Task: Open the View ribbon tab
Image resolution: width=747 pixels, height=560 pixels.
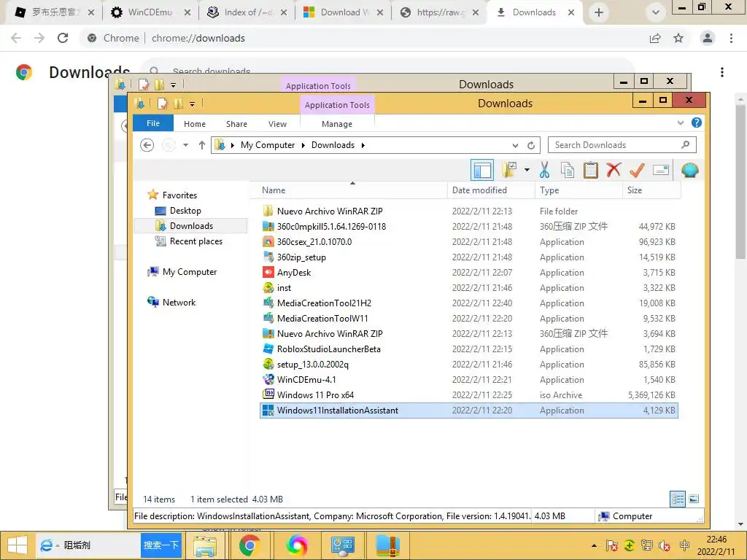Action: pos(277,124)
